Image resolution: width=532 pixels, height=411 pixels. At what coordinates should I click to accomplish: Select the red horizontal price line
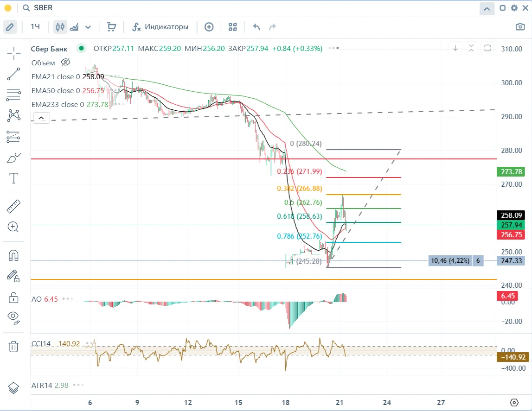(x=263, y=158)
